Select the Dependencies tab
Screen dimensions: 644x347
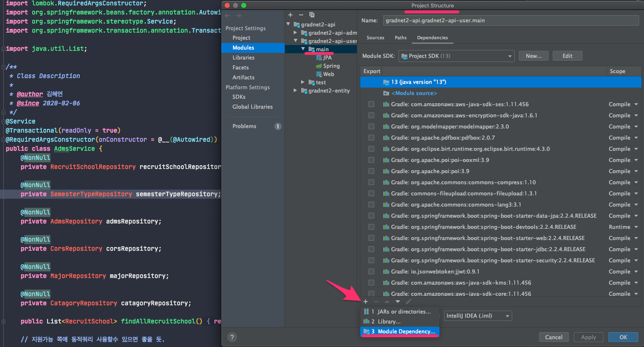[433, 38]
